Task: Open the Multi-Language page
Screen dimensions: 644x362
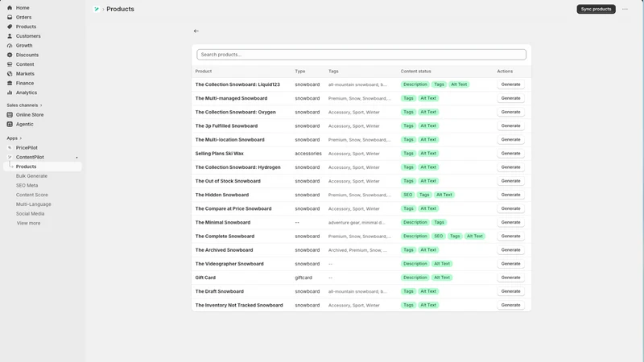Action: tap(34, 204)
